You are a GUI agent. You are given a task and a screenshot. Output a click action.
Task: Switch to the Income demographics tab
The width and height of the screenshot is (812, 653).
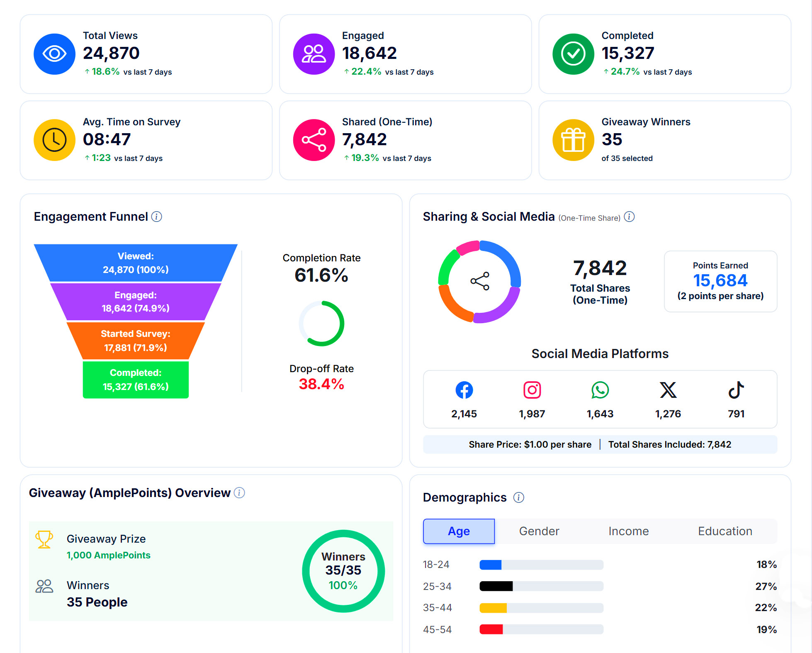pyautogui.click(x=628, y=531)
